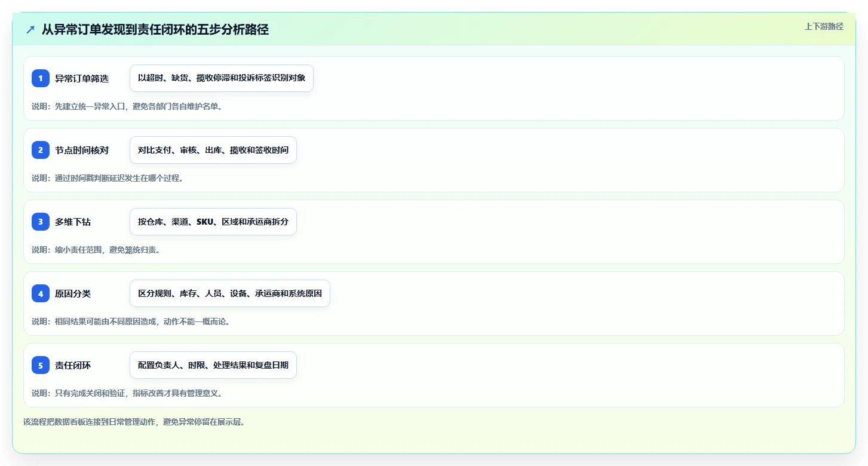Click the 上下游路径 label
This screenshot has height=466, width=868.
(x=824, y=26)
